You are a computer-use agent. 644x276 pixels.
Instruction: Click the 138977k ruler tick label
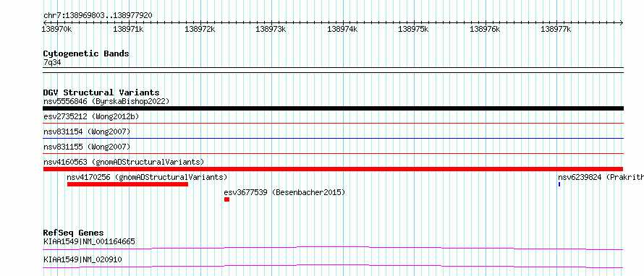click(x=556, y=29)
